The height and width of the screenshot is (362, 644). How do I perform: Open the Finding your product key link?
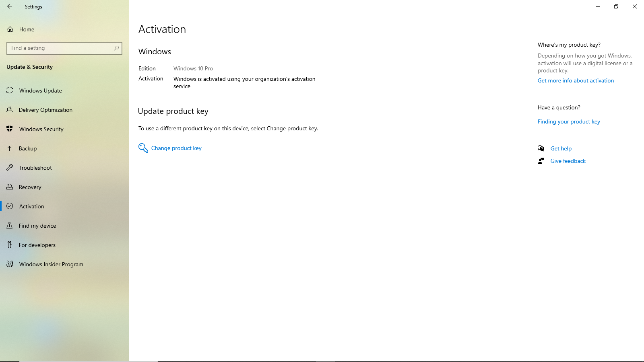click(569, 121)
